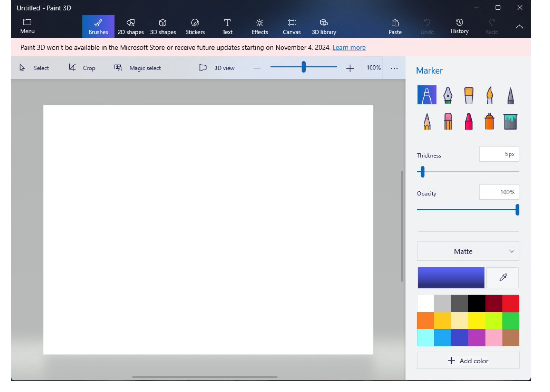The width and height of the screenshot is (550, 392).
Task: Adjust the zoom slider handle
Action: click(303, 67)
